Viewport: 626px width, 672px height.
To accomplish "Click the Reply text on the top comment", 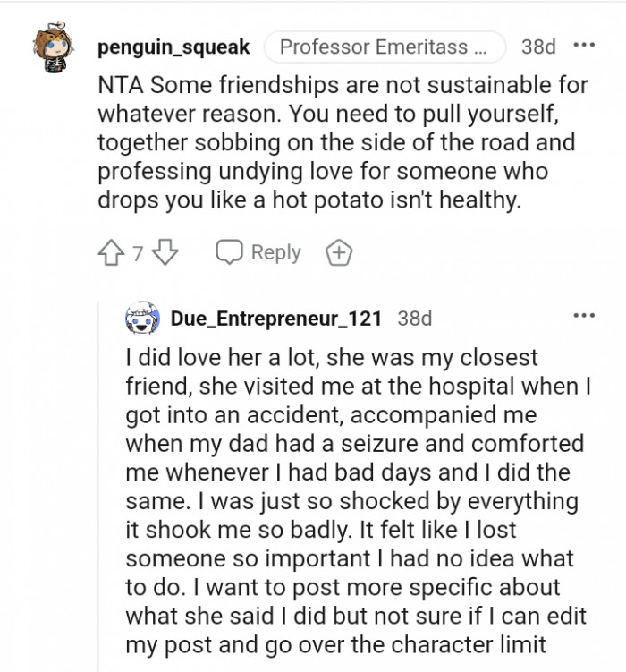I will point(276,253).
